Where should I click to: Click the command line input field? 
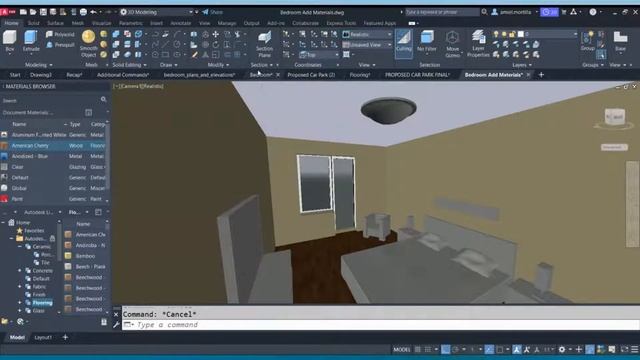click(380, 325)
